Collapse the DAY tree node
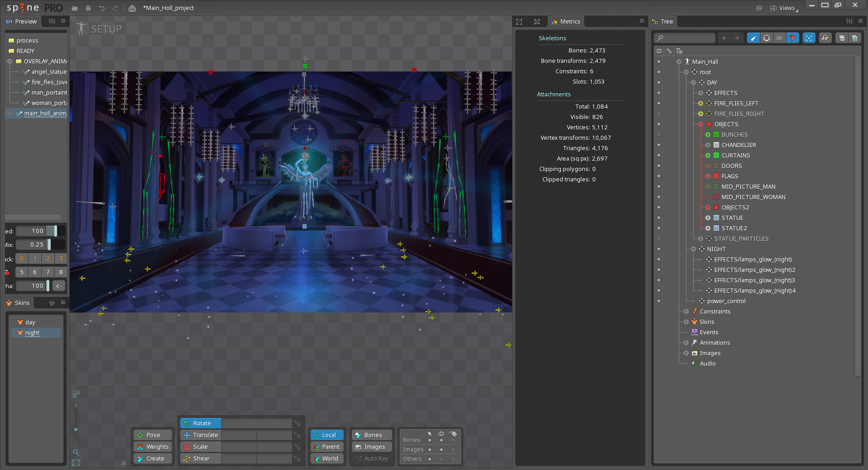Viewport: 868px width, 470px height. click(x=693, y=82)
